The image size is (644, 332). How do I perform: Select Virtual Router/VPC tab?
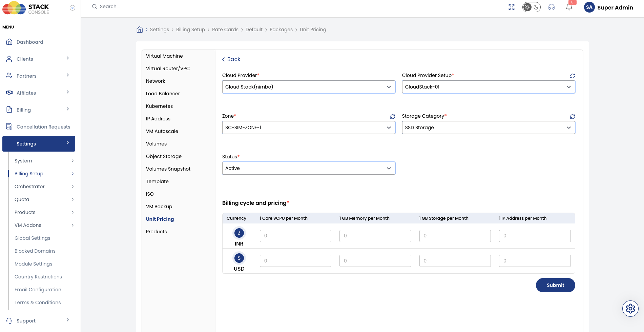168,69
